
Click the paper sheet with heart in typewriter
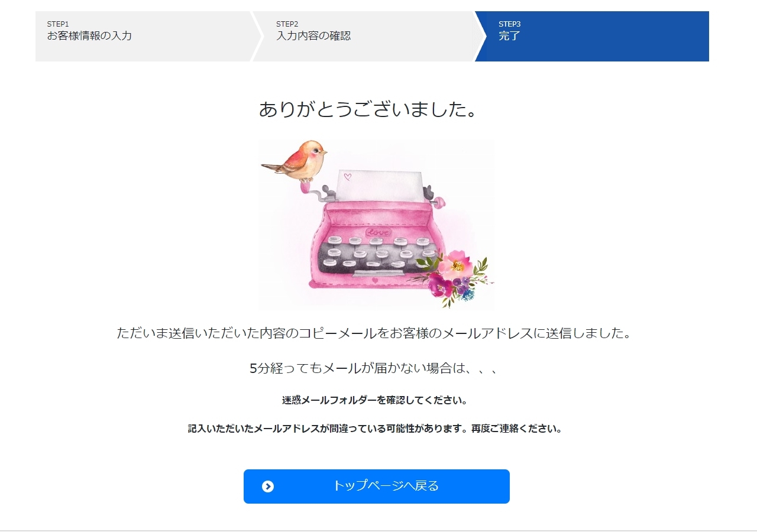coord(380,186)
